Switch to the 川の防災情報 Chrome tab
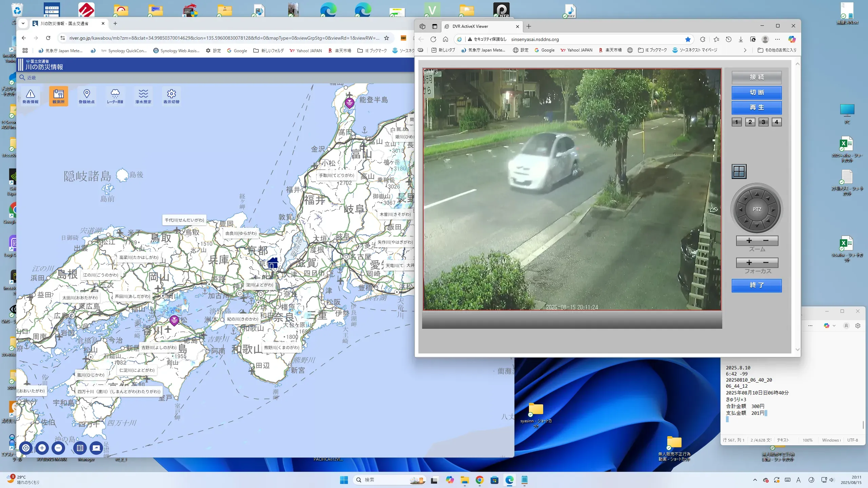 pyautogui.click(x=64, y=23)
